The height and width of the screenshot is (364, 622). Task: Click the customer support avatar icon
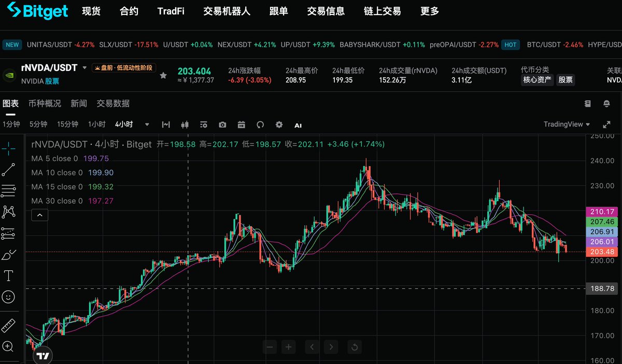tap(606, 104)
